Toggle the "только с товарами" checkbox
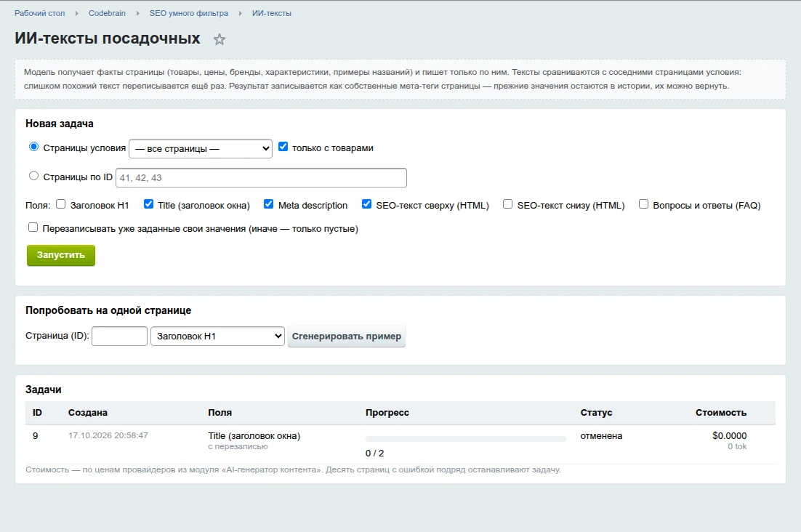The height and width of the screenshot is (532, 801). click(283, 147)
